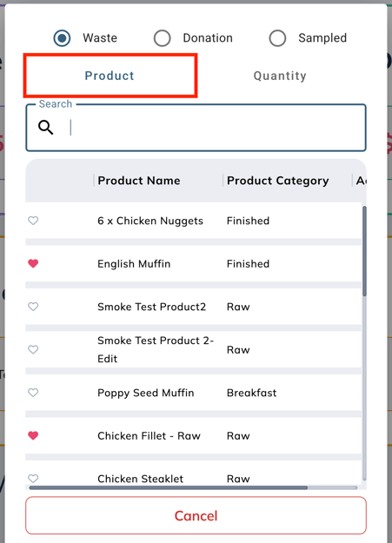Click the search magnifier icon
Screen dimensions: 392x543
[x=46, y=128]
